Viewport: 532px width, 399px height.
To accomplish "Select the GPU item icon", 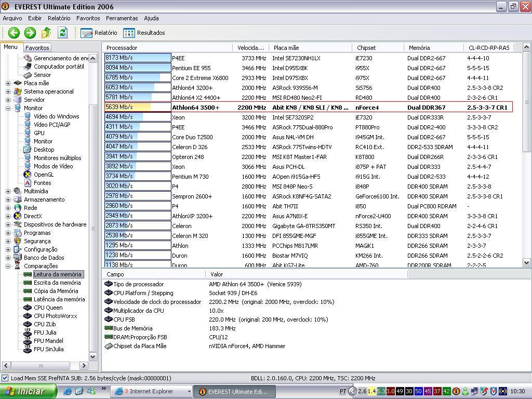I will coord(28,133).
